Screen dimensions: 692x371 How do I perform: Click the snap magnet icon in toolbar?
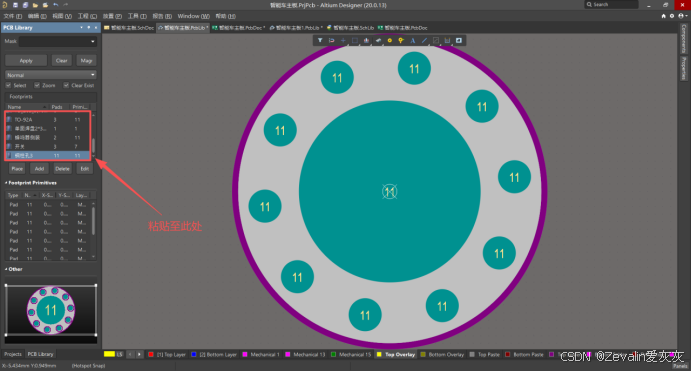(x=331, y=40)
